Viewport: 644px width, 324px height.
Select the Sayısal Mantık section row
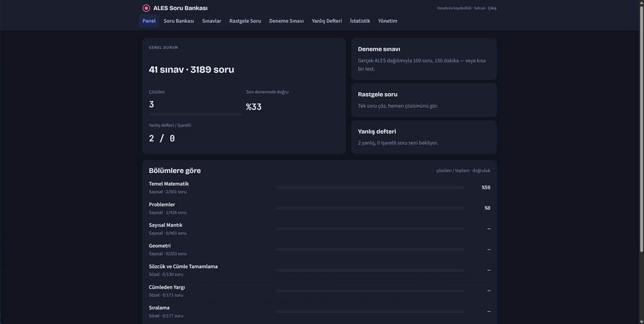tap(319, 229)
